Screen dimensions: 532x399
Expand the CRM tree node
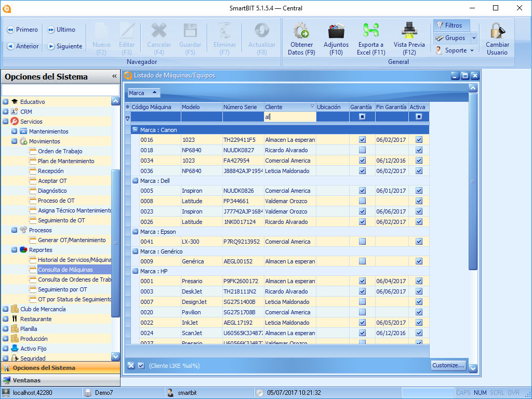tap(5, 112)
